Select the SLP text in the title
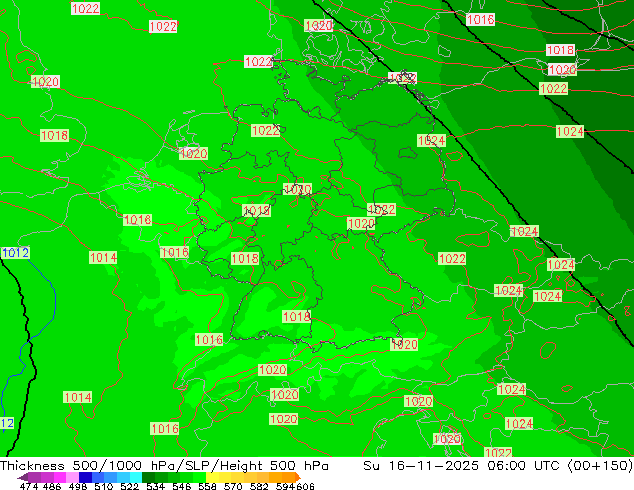The image size is (634, 490). [x=197, y=466]
